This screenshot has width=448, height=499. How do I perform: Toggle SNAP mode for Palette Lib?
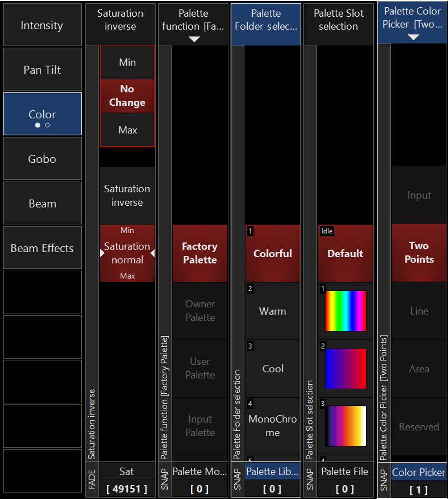237,480
